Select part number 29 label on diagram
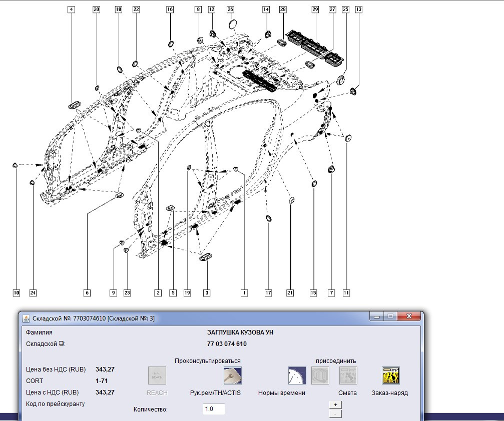The image size is (504, 421). pyautogui.click(x=315, y=9)
